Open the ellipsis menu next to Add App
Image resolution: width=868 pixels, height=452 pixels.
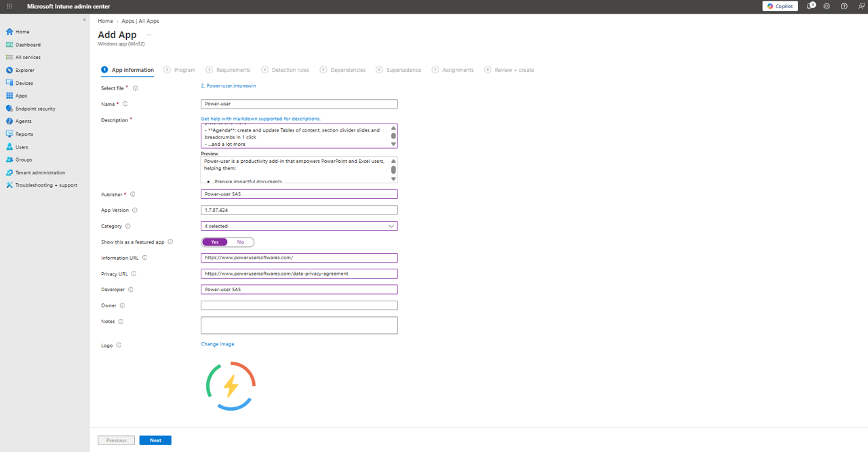(x=149, y=35)
